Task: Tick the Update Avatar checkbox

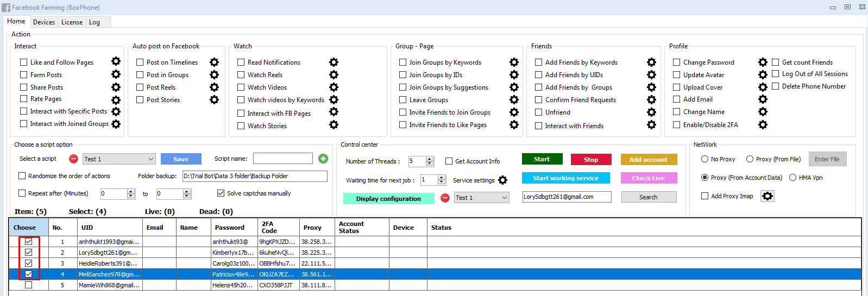Action: point(676,74)
